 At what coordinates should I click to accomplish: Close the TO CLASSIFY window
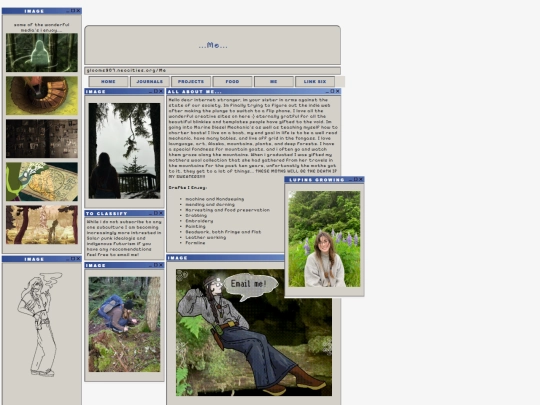pos(161,213)
